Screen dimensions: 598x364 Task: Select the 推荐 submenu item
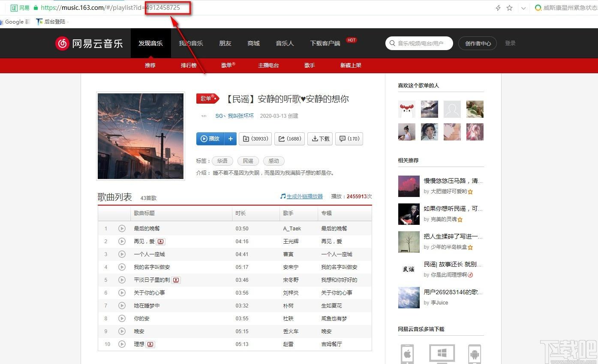[x=150, y=66]
